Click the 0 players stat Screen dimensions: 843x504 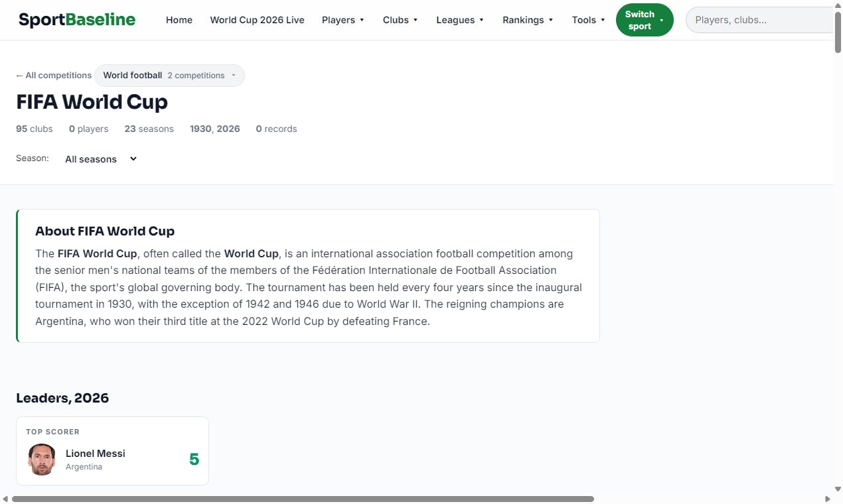(88, 129)
